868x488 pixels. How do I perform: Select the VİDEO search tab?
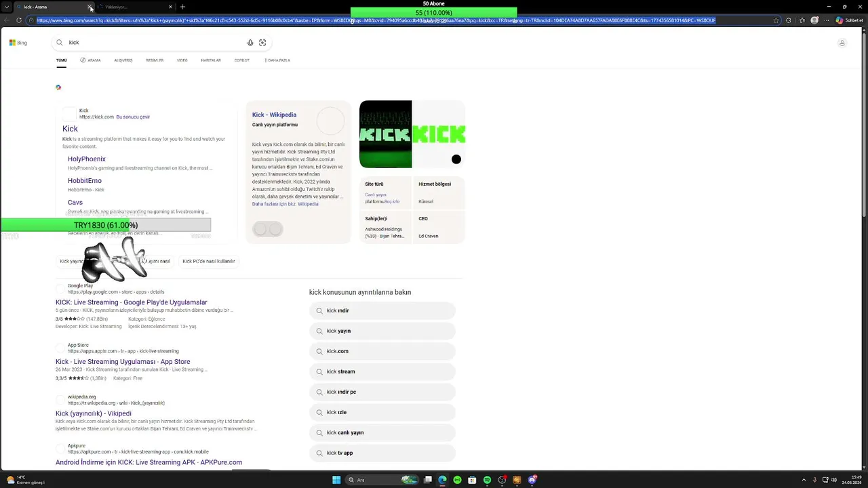pyautogui.click(x=182, y=60)
